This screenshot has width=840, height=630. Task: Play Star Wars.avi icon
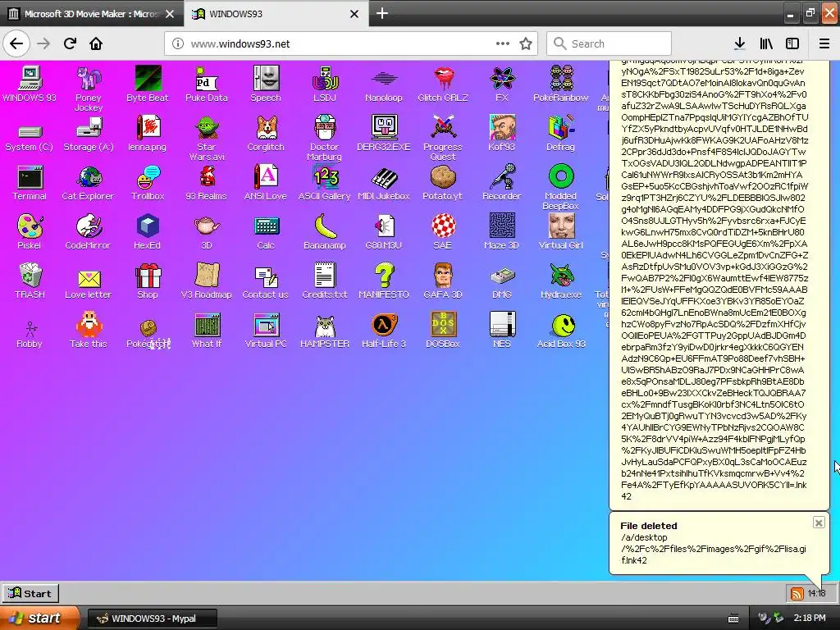point(207,129)
